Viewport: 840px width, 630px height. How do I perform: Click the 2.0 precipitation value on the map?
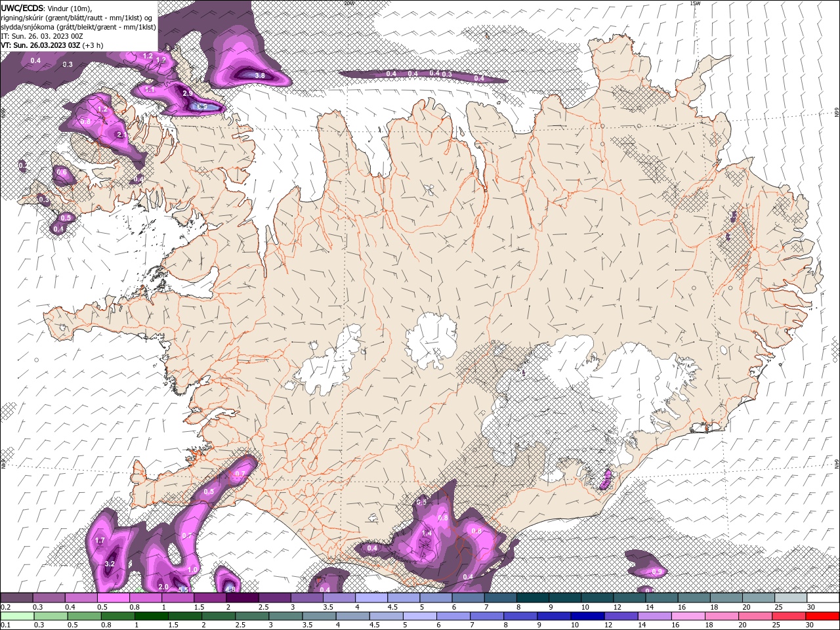click(x=163, y=587)
